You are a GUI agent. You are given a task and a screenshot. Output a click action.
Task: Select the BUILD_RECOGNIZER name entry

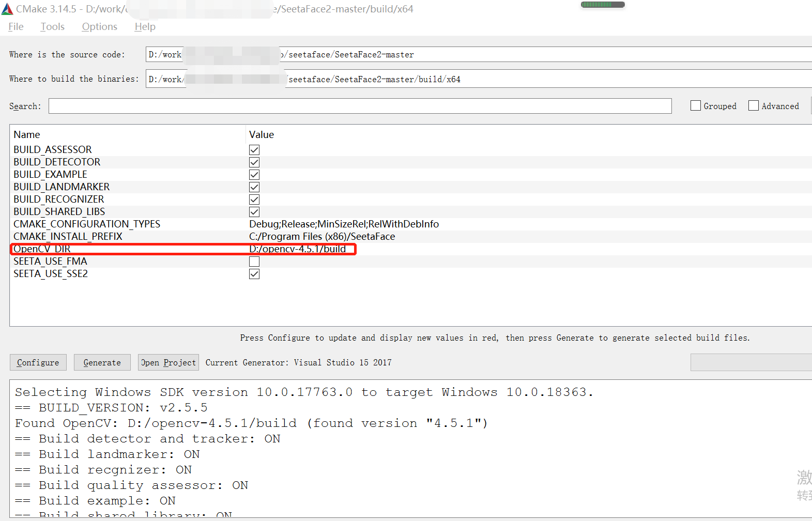point(59,200)
